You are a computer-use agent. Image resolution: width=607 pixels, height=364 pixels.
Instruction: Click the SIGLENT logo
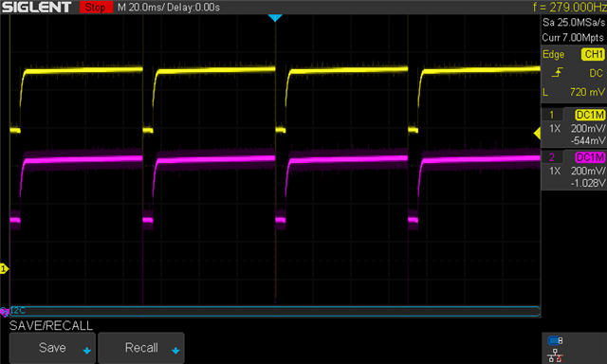(x=36, y=7)
